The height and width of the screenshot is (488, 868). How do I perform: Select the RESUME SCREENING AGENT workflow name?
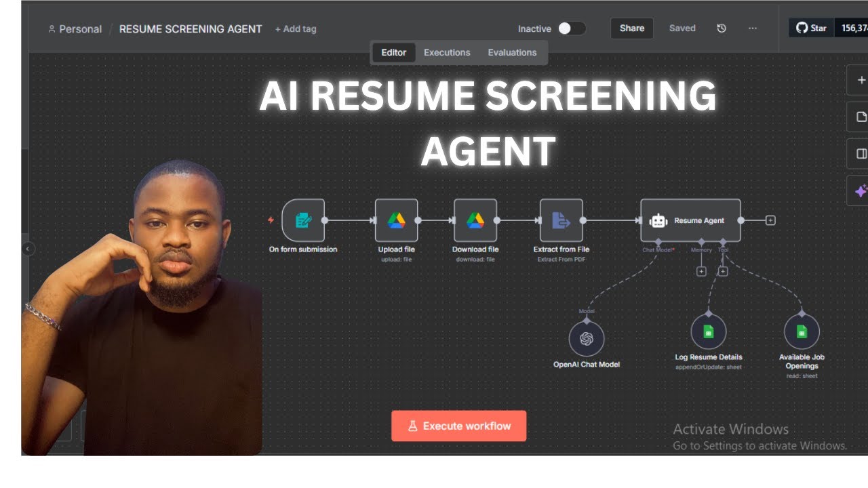point(191,29)
